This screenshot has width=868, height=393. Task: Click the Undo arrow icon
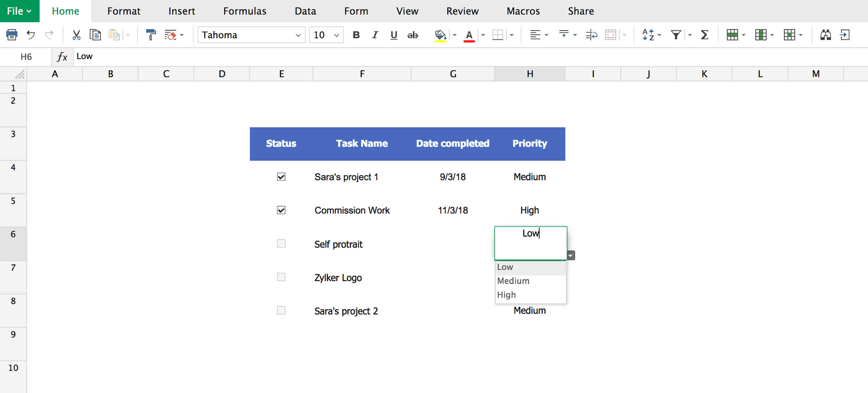coord(31,35)
